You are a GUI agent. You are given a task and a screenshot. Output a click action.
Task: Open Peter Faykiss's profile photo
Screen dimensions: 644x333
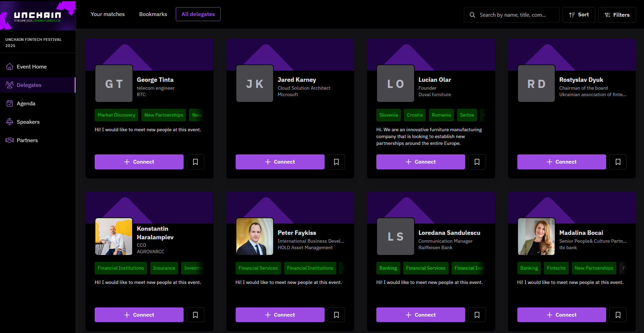[255, 237]
